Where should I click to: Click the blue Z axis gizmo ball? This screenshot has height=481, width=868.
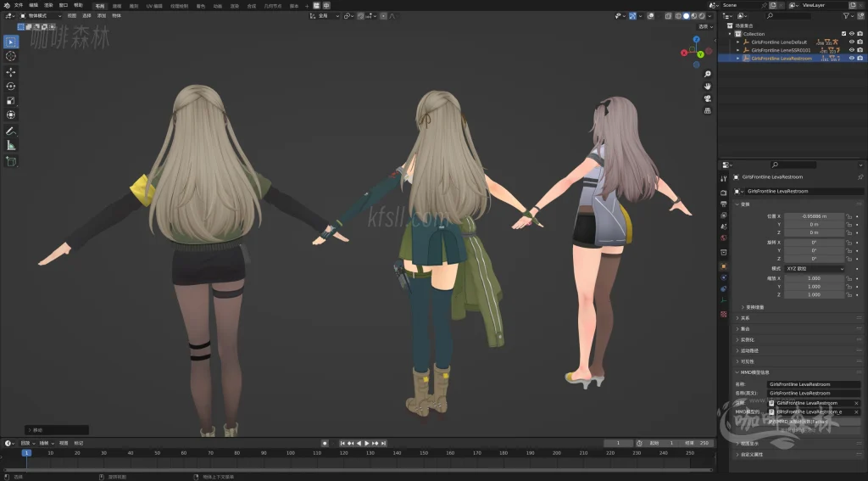coord(697,39)
